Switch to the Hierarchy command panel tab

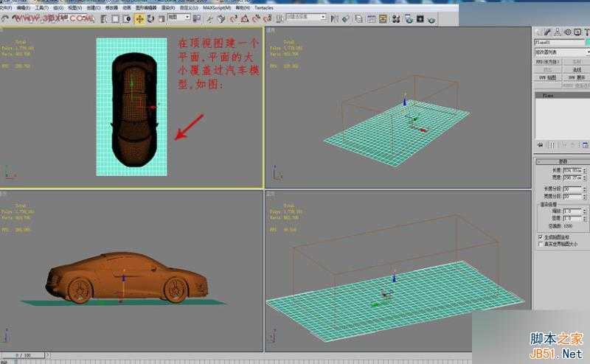558,32
